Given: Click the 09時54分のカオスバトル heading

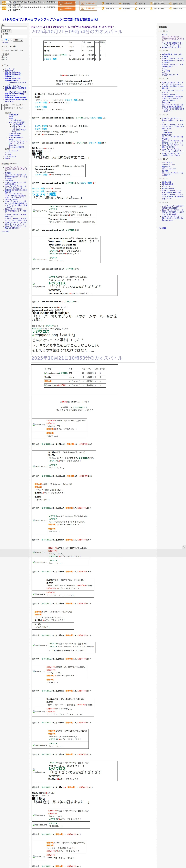Looking at the screenshot, I should 77,32.
